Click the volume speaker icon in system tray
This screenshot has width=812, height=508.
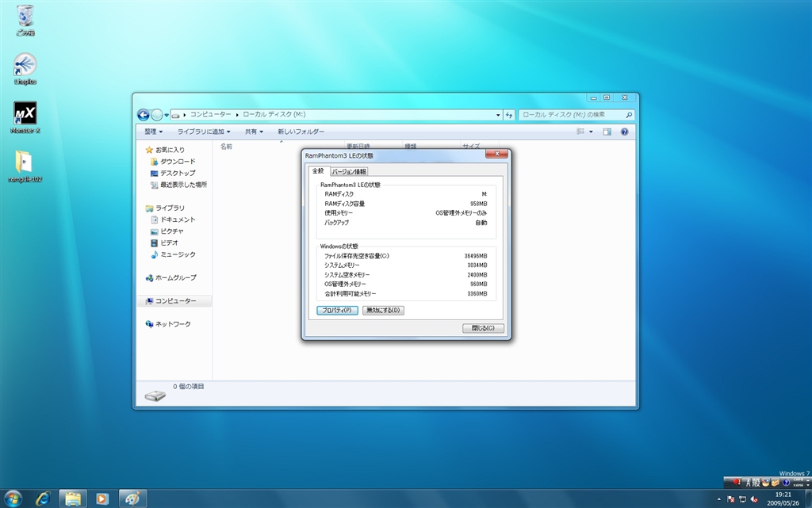tap(753, 498)
